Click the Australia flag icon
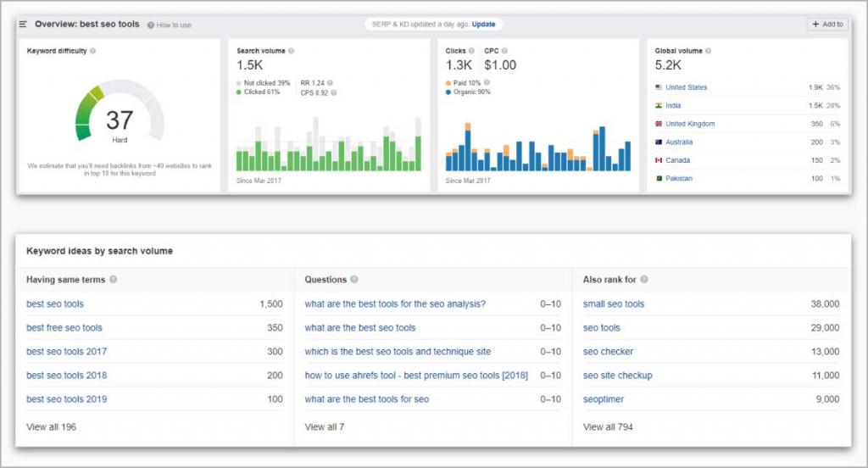The image size is (868, 468). tap(659, 142)
